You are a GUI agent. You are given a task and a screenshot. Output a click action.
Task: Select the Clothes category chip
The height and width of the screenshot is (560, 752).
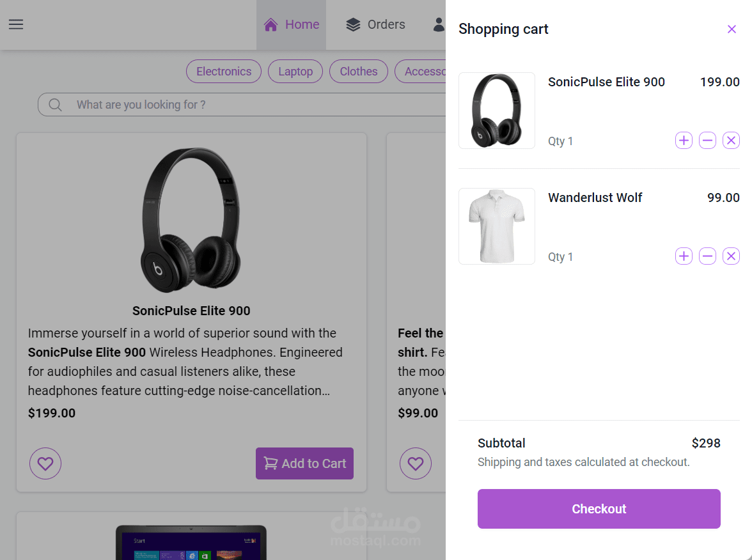359,72
